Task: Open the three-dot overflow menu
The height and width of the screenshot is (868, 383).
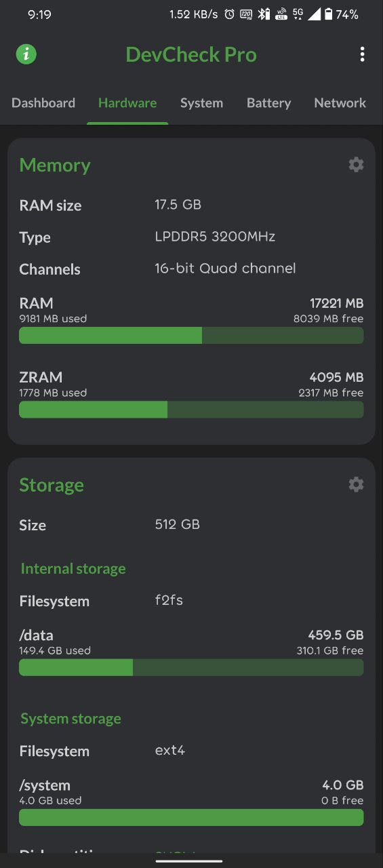Action: (x=363, y=54)
